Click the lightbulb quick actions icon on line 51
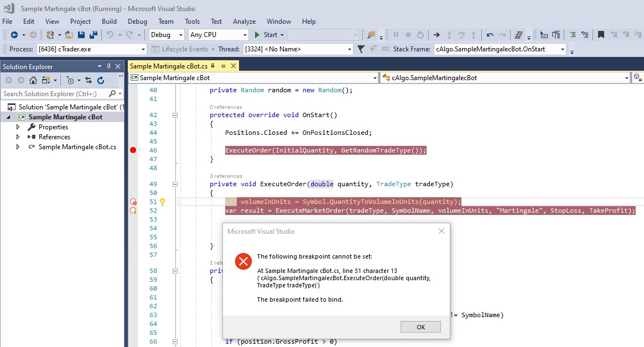This screenshot has height=347, width=644. tap(162, 202)
